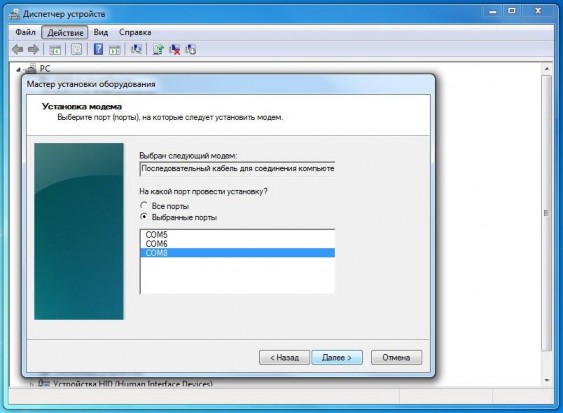Click the Отмена button
Image resolution: width=563 pixels, height=413 pixels.
click(x=396, y=358)
